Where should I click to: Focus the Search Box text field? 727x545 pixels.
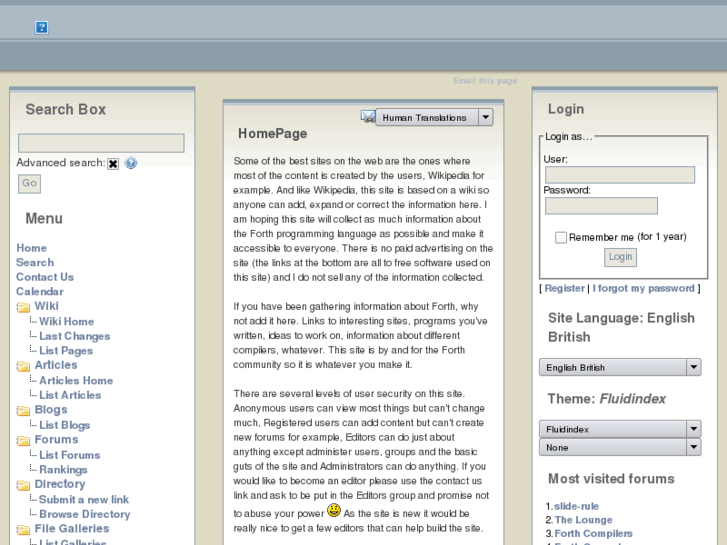101,143
